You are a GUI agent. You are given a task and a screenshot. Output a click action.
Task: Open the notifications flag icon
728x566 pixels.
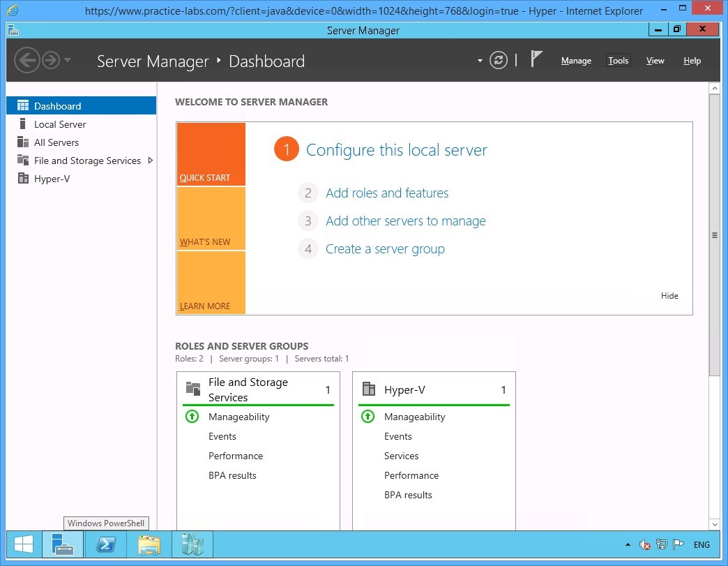click(536, 59)
